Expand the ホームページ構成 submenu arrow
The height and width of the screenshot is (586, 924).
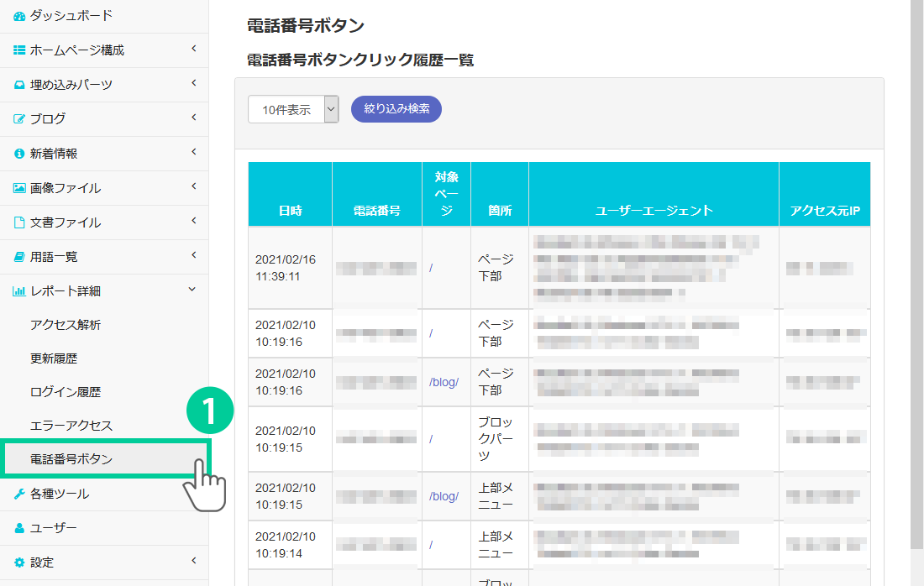click(193, 49)
